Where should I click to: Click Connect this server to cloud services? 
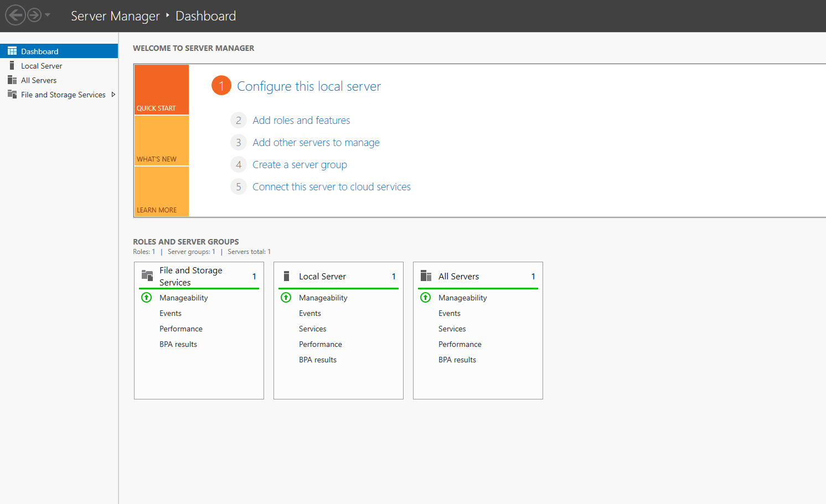pos(332,187)
